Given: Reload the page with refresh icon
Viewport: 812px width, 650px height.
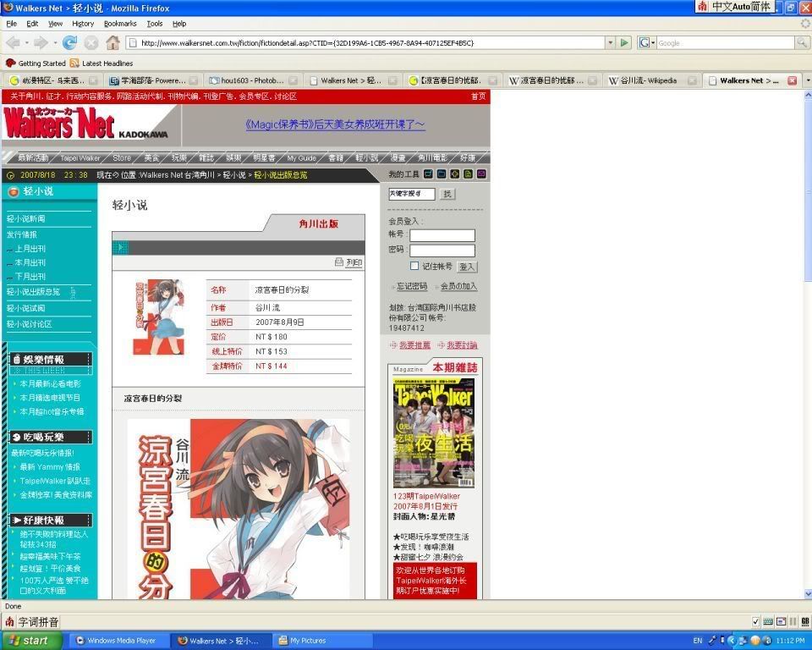Looking at the screenshot, I should 69,42.
